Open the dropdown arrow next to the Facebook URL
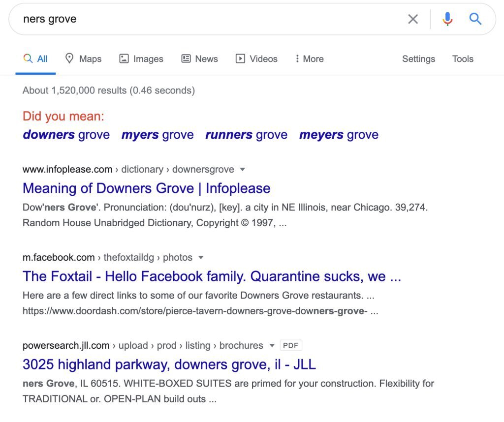The width and height of the screenshot is (504, 422). 201,258
